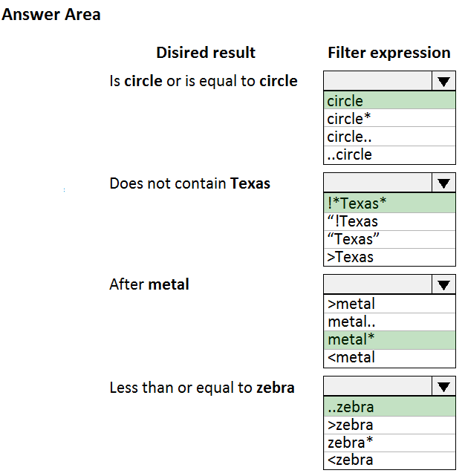The width and height of the screenshot is (465, 476).
Task: Open the metal filter dropdown arrow
Action: tap(443, 284)
